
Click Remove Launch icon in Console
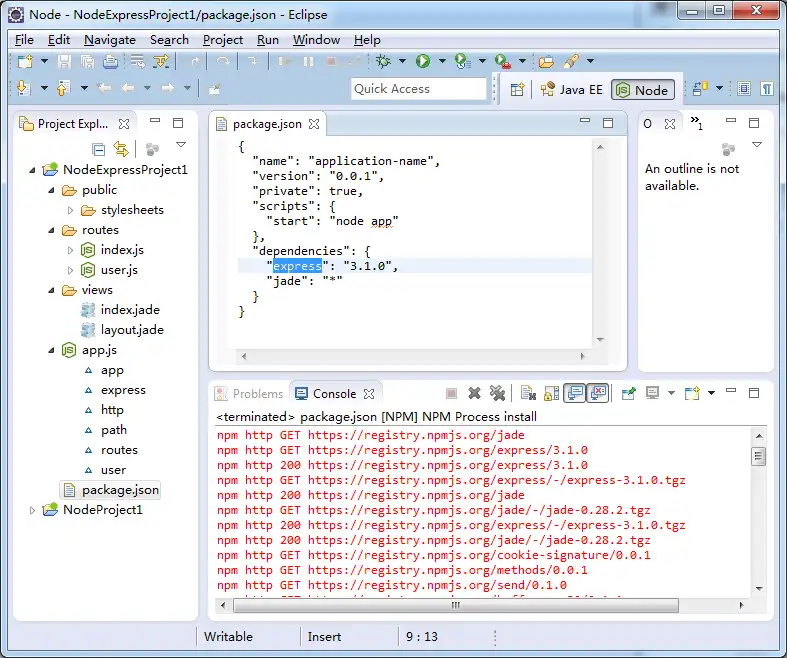point(474,393)
